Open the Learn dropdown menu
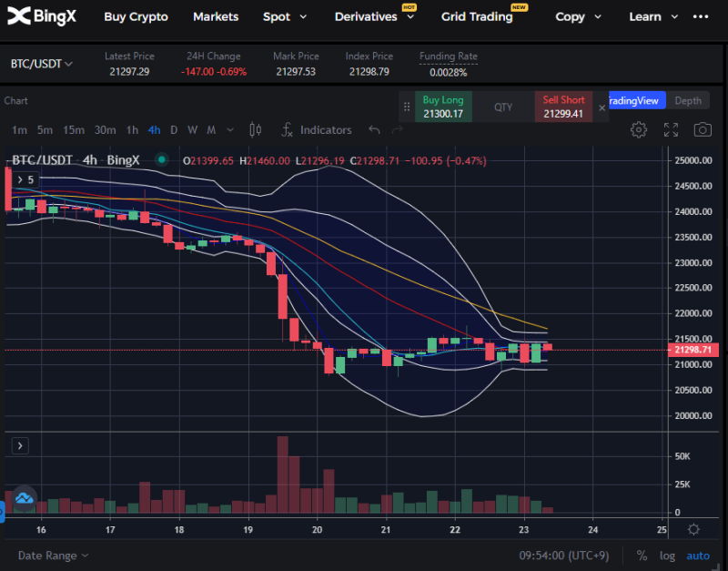The width and height of the screenshot is (728, 571). tap(653, 16)
